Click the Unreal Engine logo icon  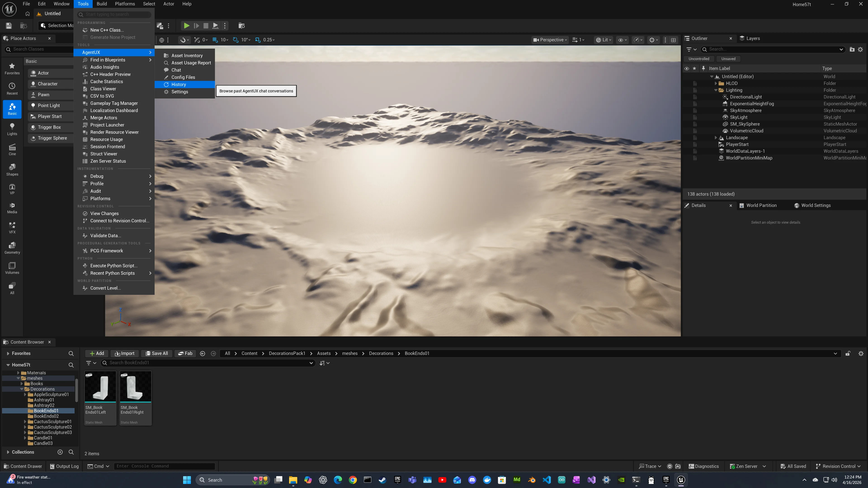(x=9, y=9)
